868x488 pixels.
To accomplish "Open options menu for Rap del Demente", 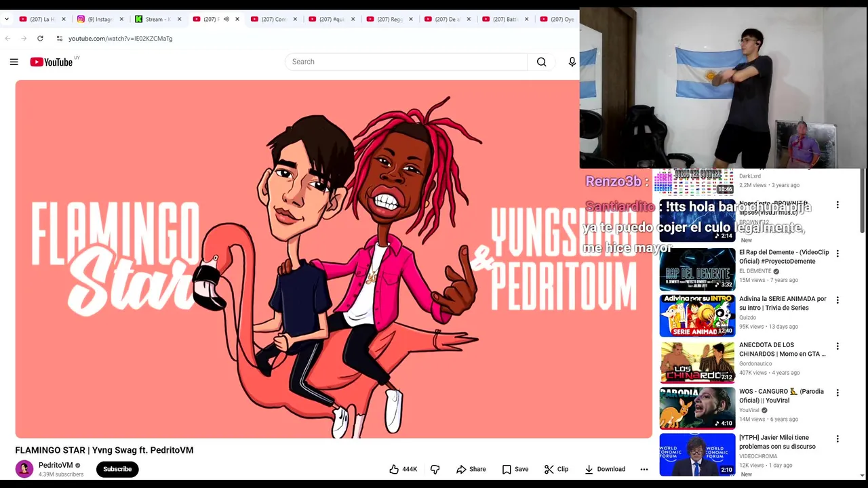I will point(837,253).
